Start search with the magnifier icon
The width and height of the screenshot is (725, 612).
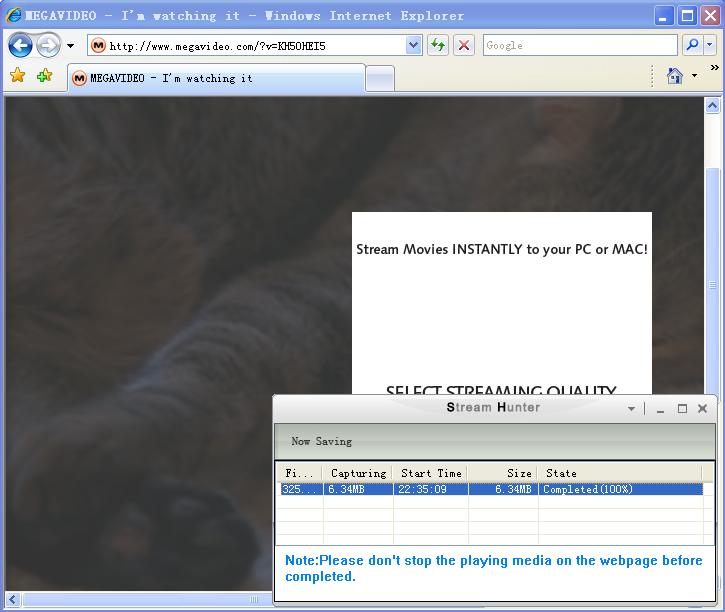coord(692,45)
